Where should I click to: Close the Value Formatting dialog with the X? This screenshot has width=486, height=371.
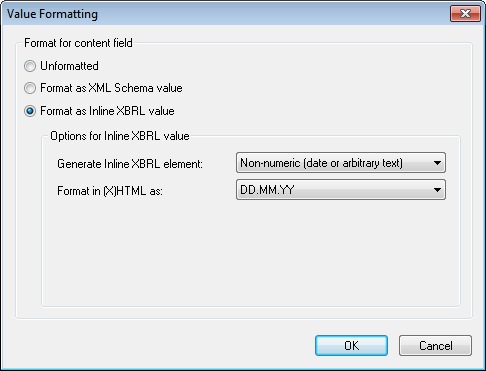pos(465,14)
